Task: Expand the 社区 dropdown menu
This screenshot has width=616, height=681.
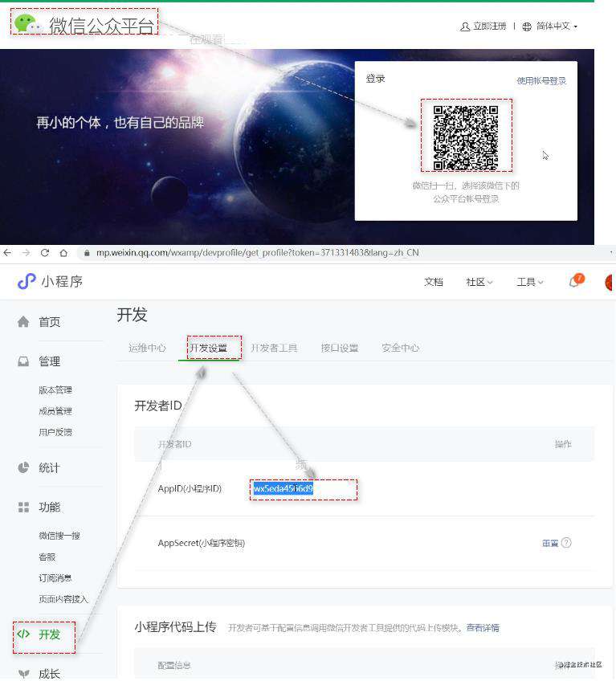Action: coord(479,282)
